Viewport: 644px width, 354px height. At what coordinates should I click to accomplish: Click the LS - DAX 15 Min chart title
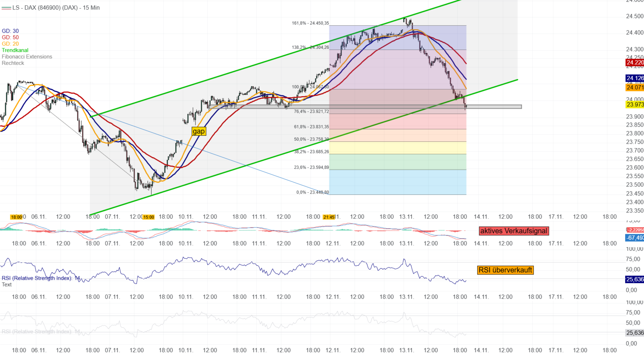click(56, 8)
